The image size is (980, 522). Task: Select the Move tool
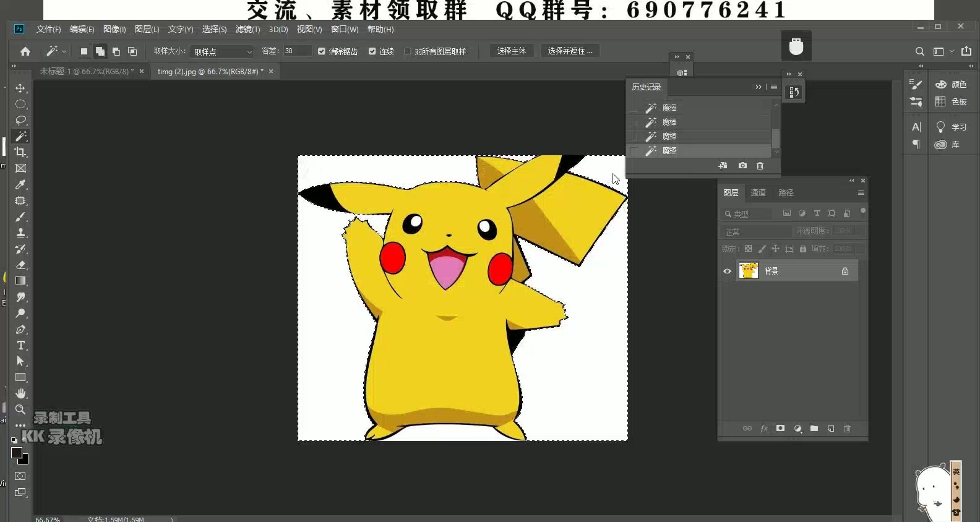[x=20, y=88]
